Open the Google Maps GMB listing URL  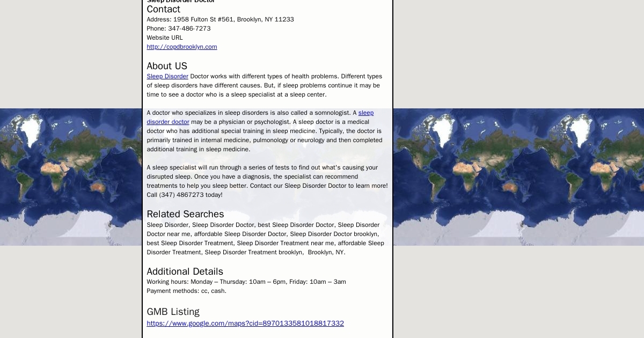click(x=245, y=323)
